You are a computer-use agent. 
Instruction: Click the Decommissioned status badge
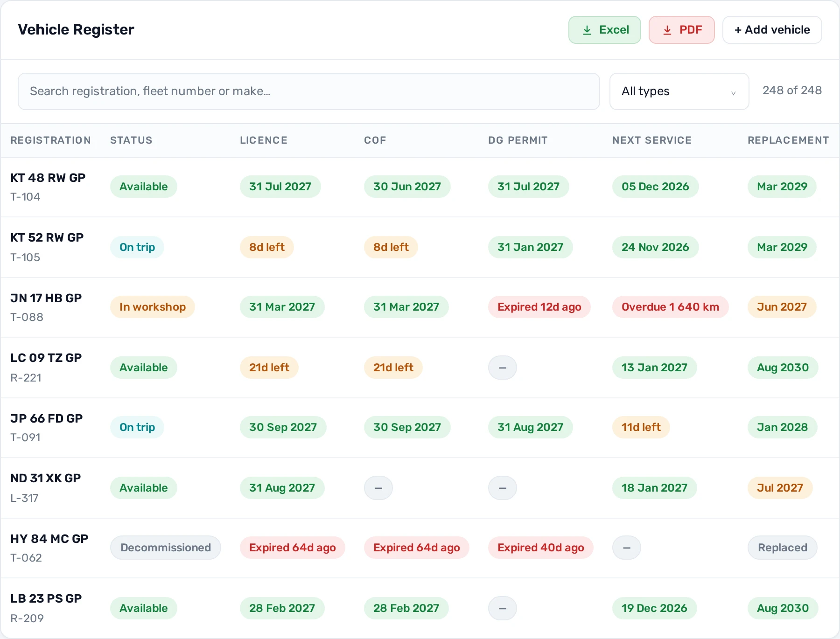coord(166,548)
